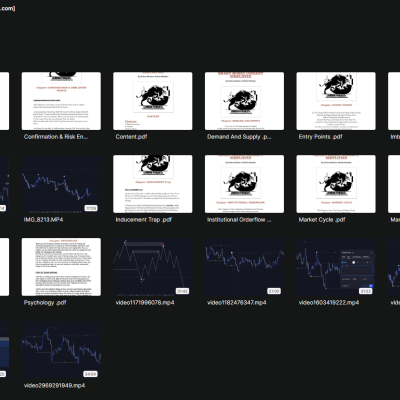The image size is (400, 400).
Task: Play the video2969291949.mp4 thumbnail
Action: [x=61, y=350]
